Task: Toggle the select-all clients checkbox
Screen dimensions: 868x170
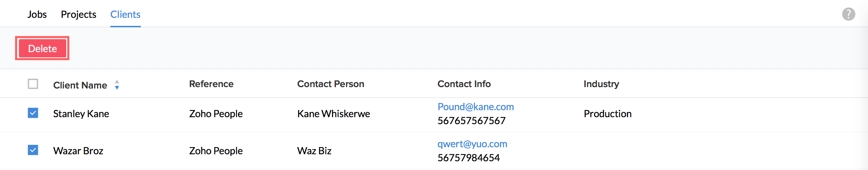Action: tap(33, 84)
